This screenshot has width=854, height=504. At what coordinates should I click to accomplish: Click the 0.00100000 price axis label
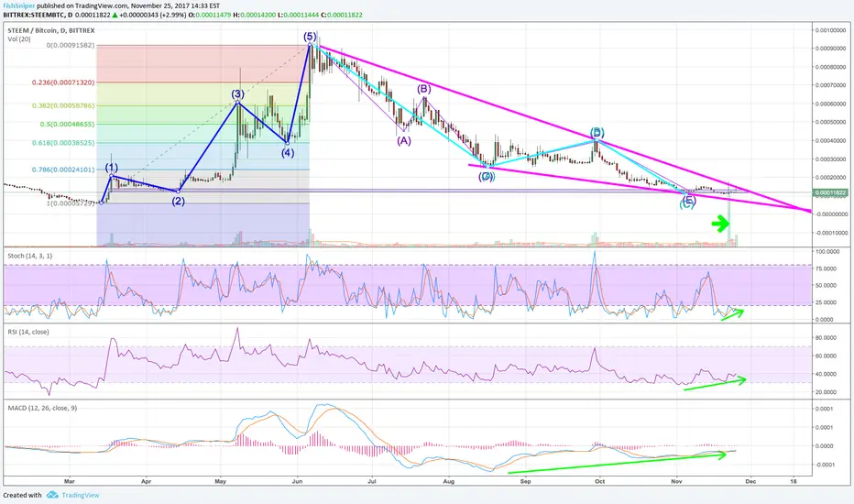[830, 30]
